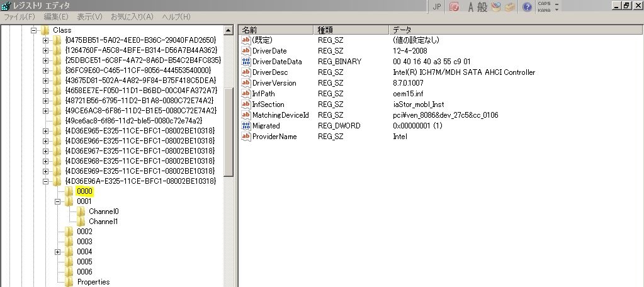Screen dimensions: 644x287
Task: Expand the {4D36E965-E325-11CE-BFC1-08002BE10318} key
Action: tap(45, 130)
